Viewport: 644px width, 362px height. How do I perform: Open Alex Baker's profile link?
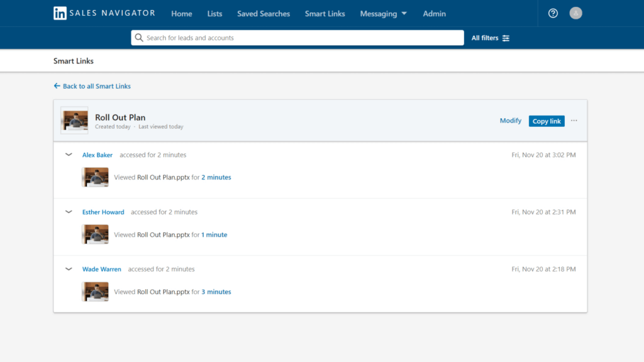coord(97,155)
